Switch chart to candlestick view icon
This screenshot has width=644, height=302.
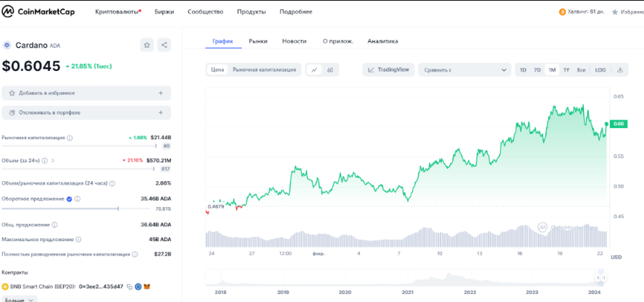pyautogui.click(x=330, y=70)
